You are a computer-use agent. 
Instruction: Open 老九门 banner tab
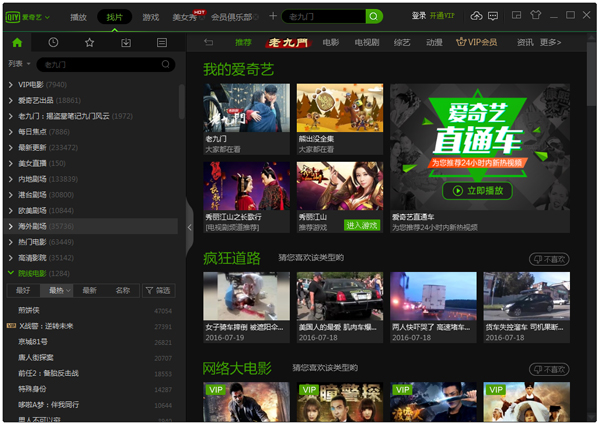click(x=288, y=42)
